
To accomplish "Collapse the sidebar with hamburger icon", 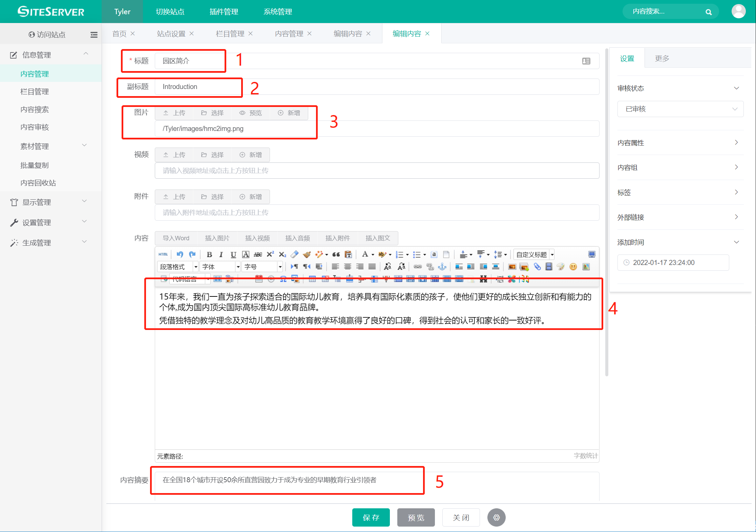I will coord(94,35).
